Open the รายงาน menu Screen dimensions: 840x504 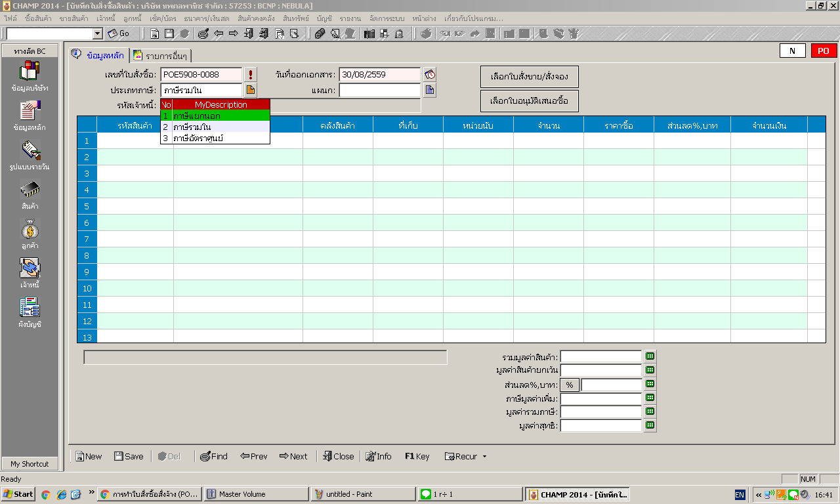(350, 18)
